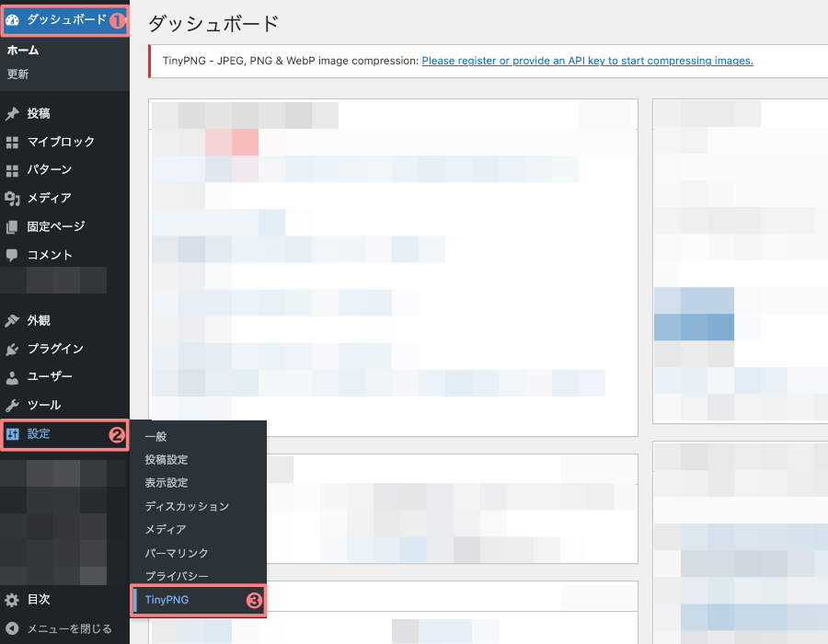
Task: Click the ツール wrench icon
Action: 13,405
